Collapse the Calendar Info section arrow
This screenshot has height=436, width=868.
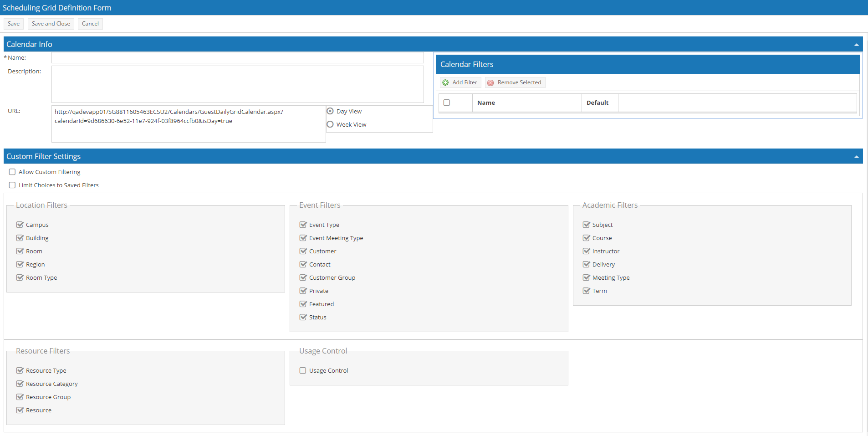point(856,45)
